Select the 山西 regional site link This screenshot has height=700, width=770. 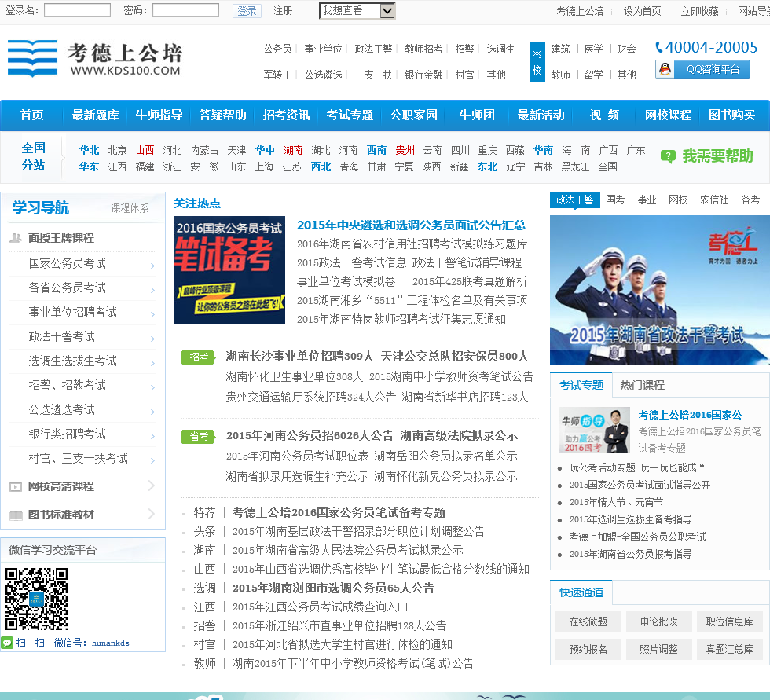tap(145, 150)
